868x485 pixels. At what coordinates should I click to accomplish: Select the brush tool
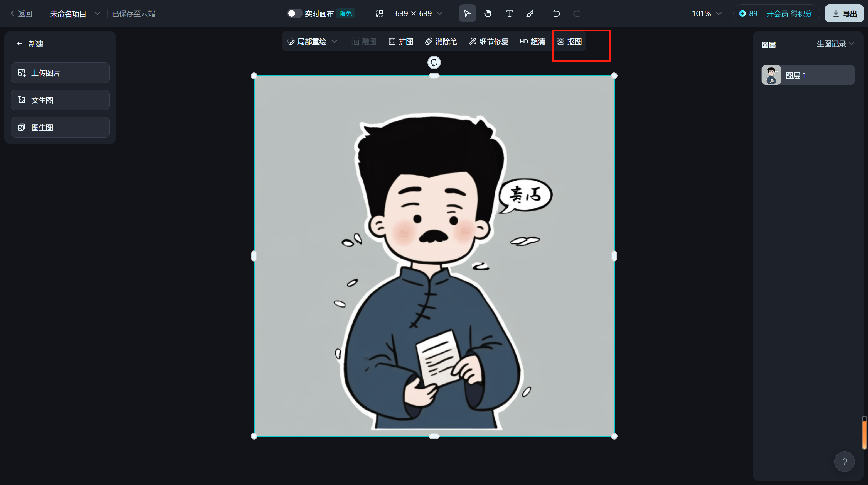click(x=530, y=13)
